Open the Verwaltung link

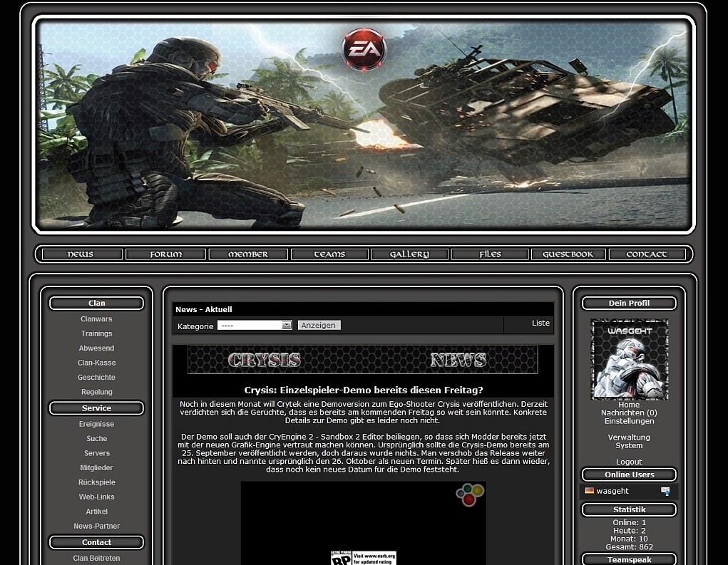pyautogui.click(x=629, y=437)
